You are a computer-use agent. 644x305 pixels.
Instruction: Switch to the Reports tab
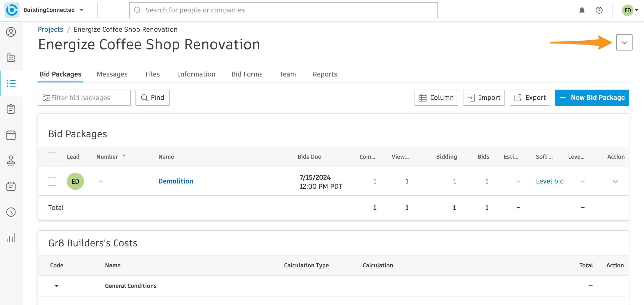tap(325, 74)
